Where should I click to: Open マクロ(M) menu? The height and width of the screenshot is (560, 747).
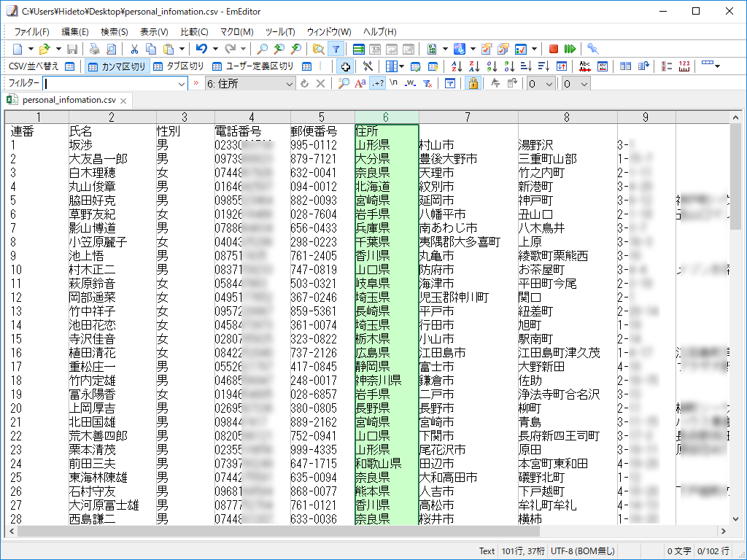click(x=237, y=32)
